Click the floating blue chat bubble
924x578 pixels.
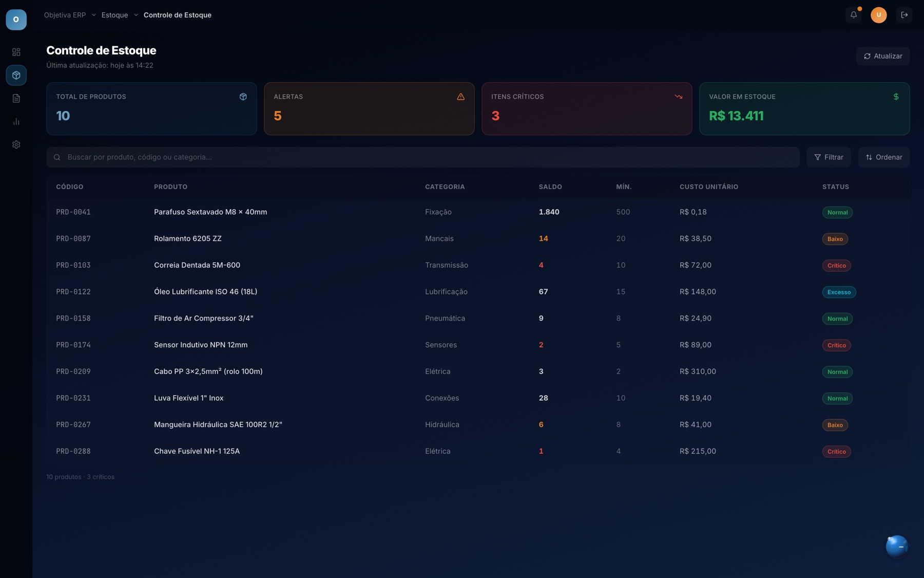[x=897, y=546]
